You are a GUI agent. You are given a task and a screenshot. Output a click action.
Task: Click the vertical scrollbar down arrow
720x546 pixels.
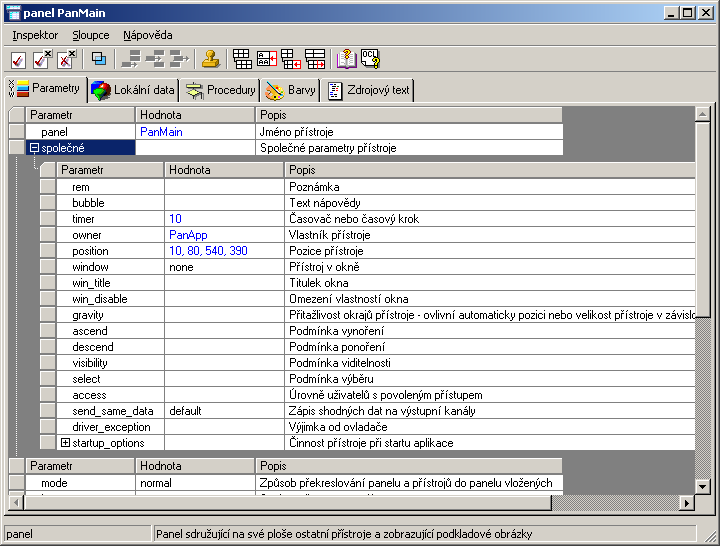point(703,486)
